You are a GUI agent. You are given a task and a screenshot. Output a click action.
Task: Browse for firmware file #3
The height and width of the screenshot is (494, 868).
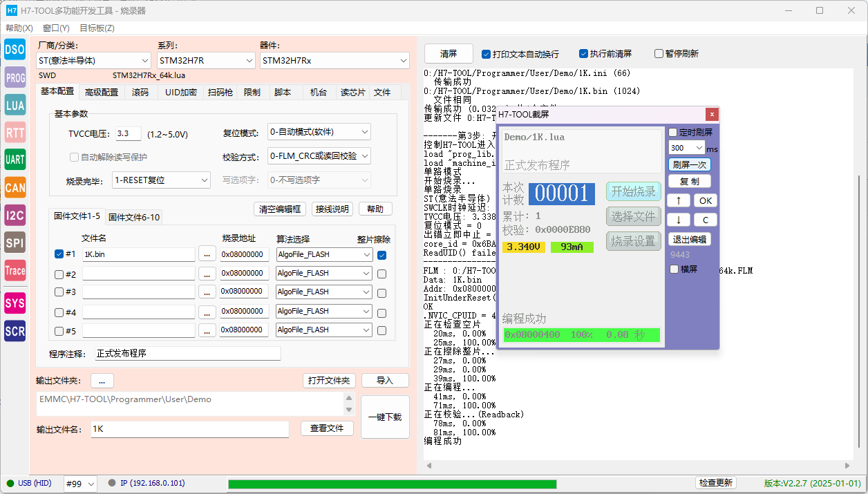207,292
